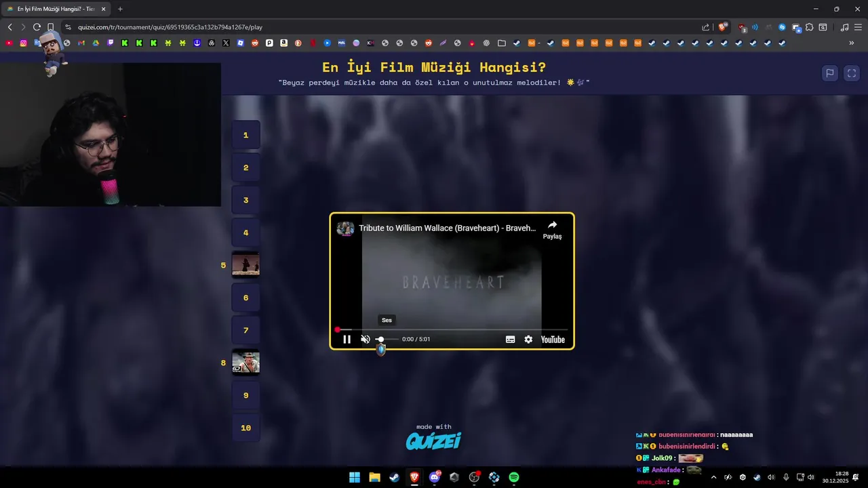Select rank slot 3
868x488 pixels.
(x=245, y=200)
